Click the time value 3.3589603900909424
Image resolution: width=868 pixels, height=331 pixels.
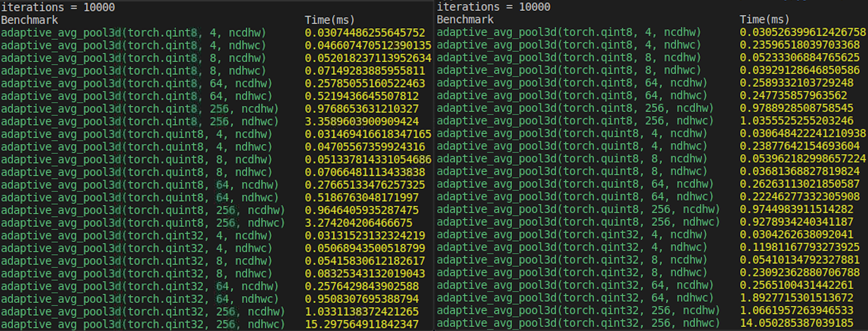point(362,122)
